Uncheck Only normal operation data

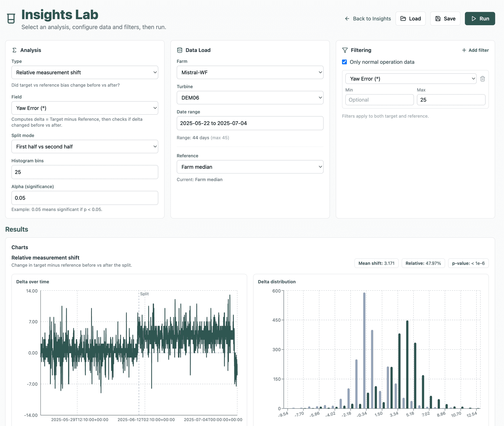[x=344, y=62]
